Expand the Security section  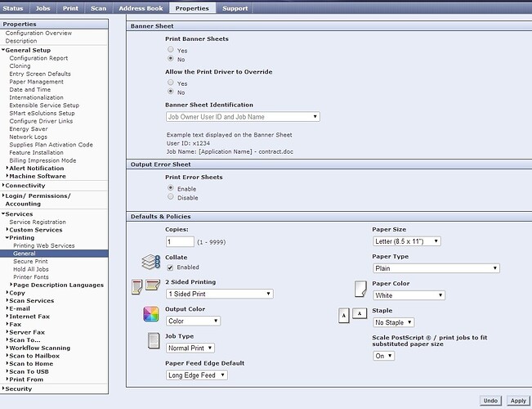(x=3, y=389)
